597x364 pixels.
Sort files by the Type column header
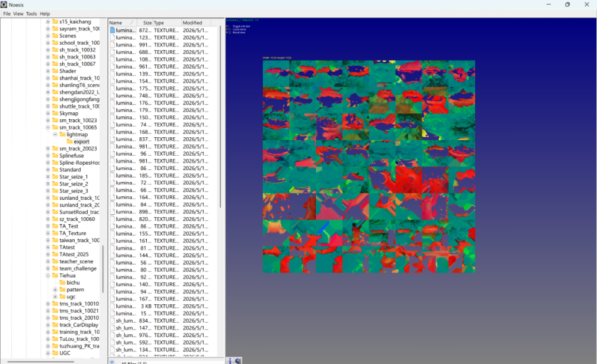click(x=167, y=23)
